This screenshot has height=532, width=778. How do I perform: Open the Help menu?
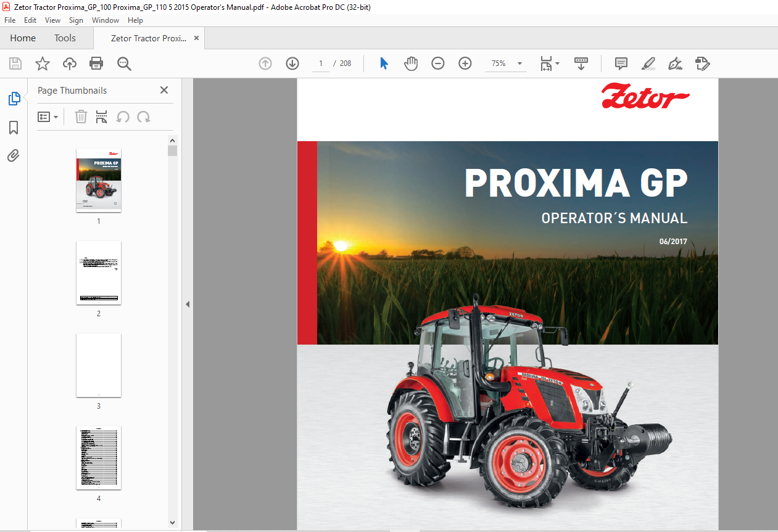[135, 20]
